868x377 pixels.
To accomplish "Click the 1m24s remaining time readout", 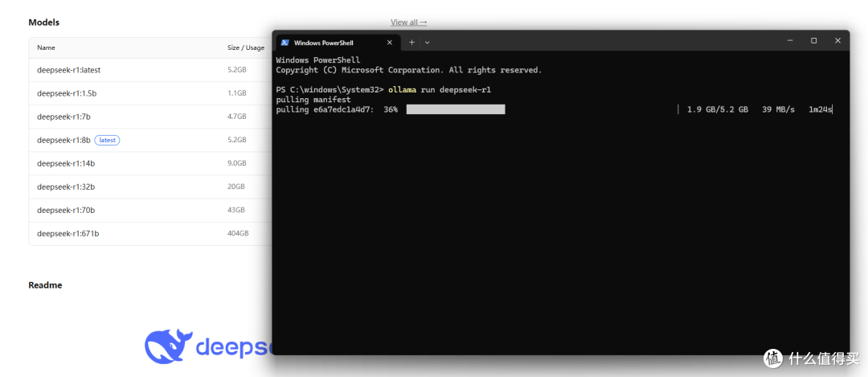I will click(821, 109).
